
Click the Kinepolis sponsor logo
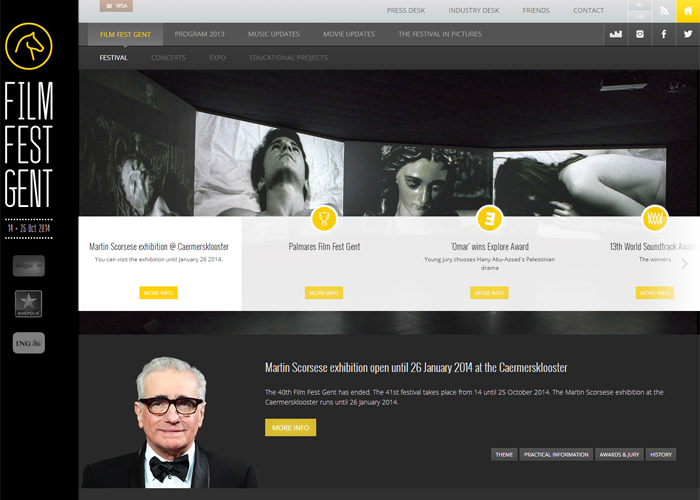pyautogui.click(x=29, y=304)
